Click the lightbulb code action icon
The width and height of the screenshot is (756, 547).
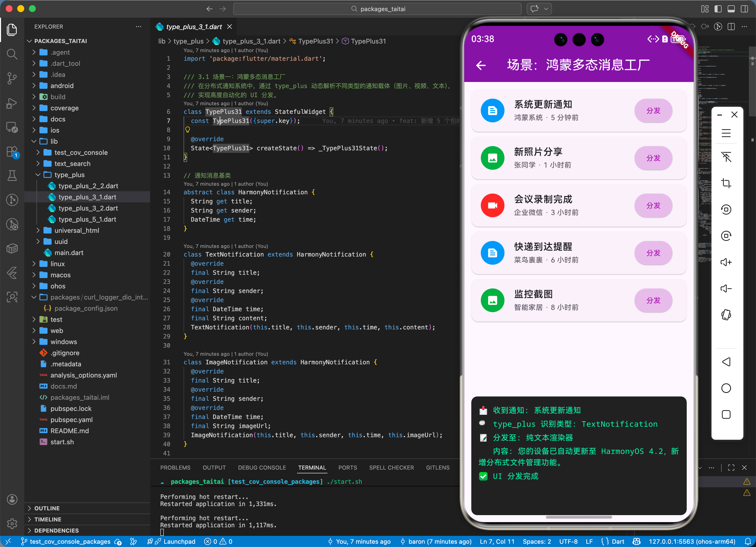tap(188, 130)
